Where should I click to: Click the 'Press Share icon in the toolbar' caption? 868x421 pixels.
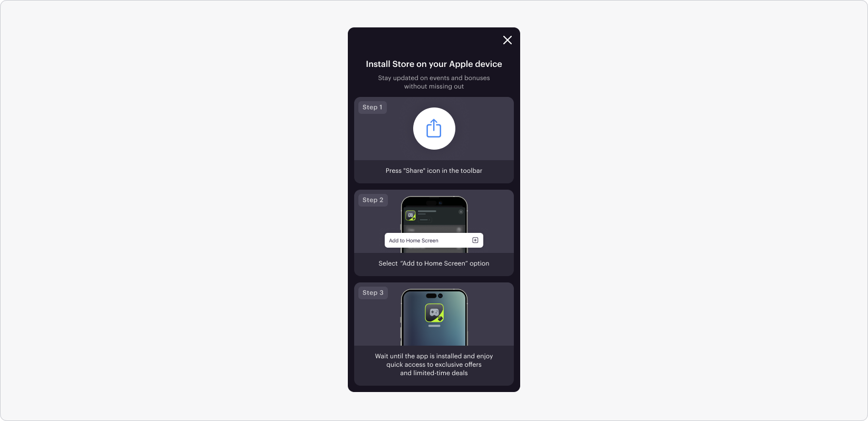(x=434, y=171)
